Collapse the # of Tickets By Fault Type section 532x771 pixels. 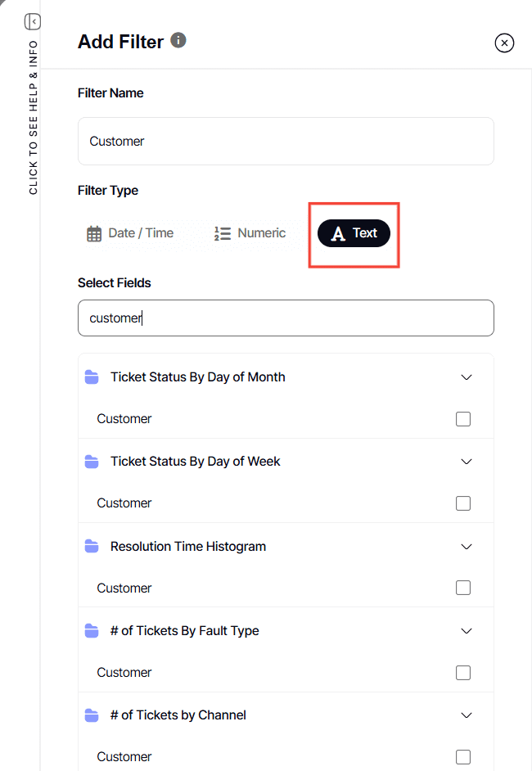pyautogui.click(x=466, y=630)
